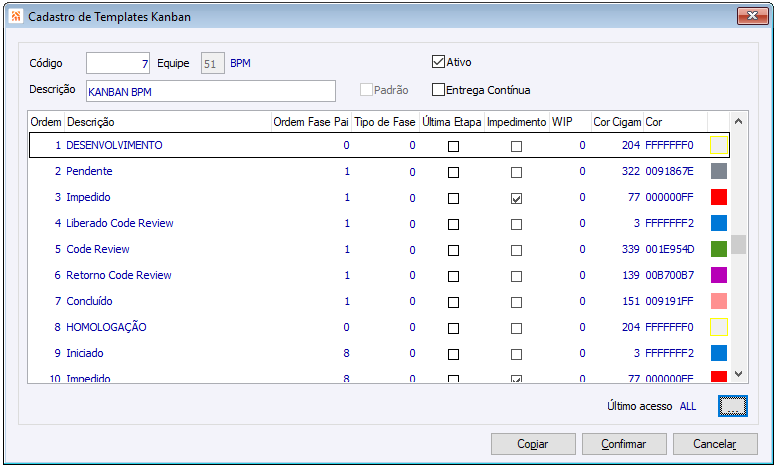776x467 pixels.
Task: Check Última Etapa for the Concluído row
Action: click(453, 302)
